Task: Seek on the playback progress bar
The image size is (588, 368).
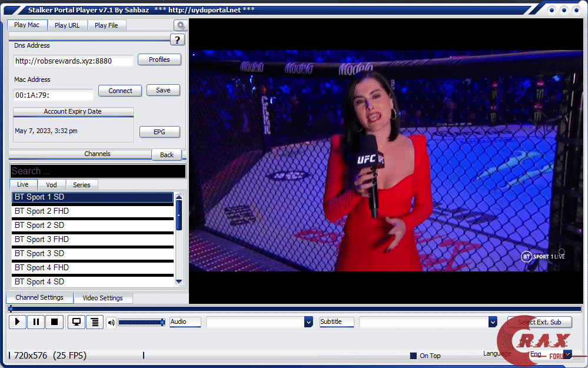Action: [294, 309]
